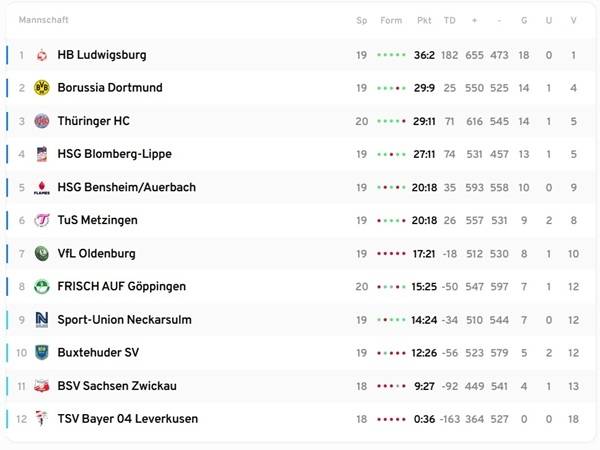Open the HSG Bensheim/Auerbach team page
This screenshot has width=600, height=450.
pyautogui.click(x=126, y=187)
